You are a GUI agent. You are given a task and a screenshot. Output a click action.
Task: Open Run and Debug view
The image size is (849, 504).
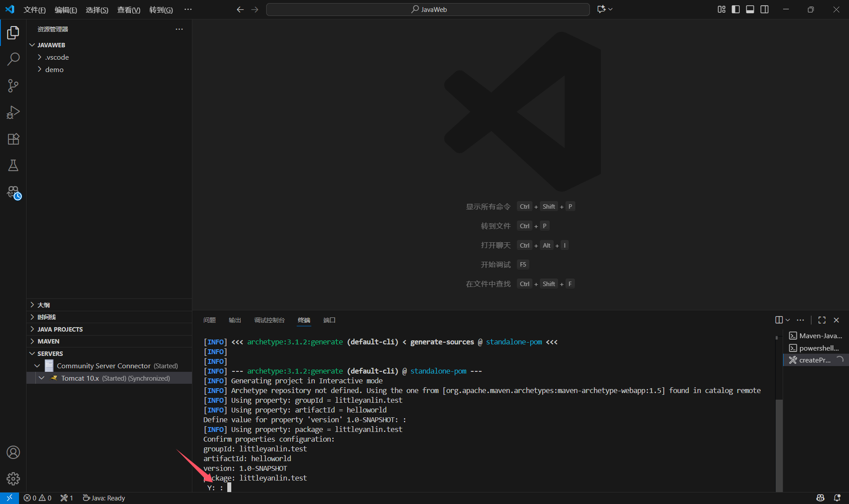click(x=13, y=112)
